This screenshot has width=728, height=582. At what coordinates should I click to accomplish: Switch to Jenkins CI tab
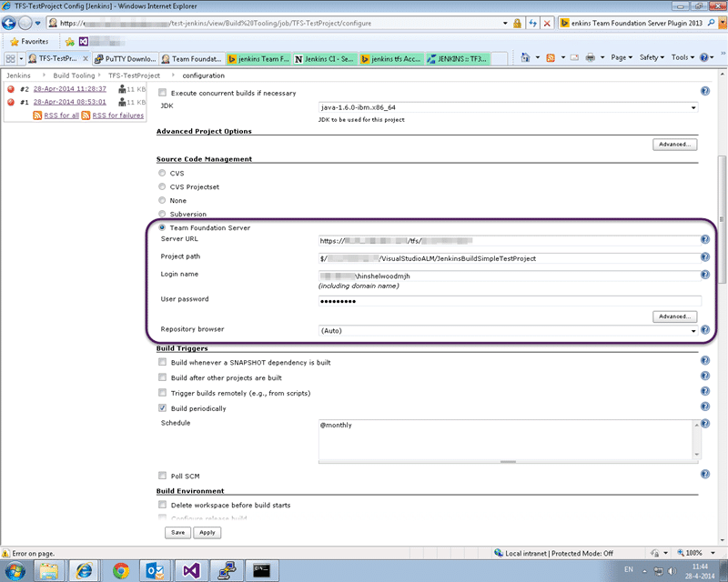tap(325, 59)
